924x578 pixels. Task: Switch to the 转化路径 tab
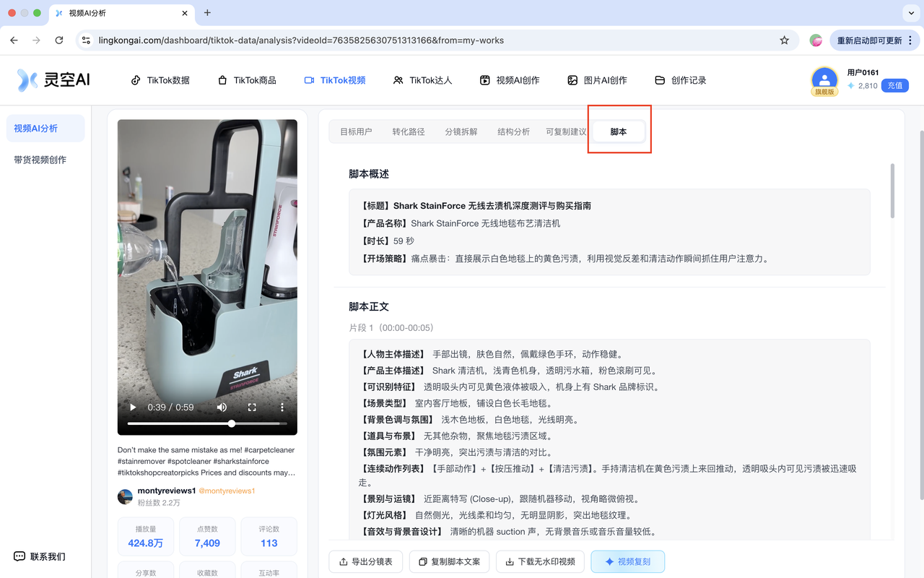coord(409,131)
